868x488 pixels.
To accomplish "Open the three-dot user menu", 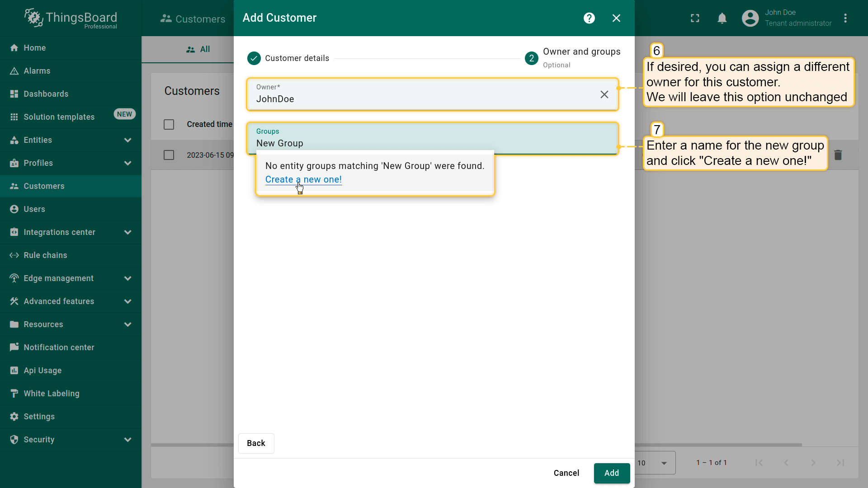I will point(845,18).
